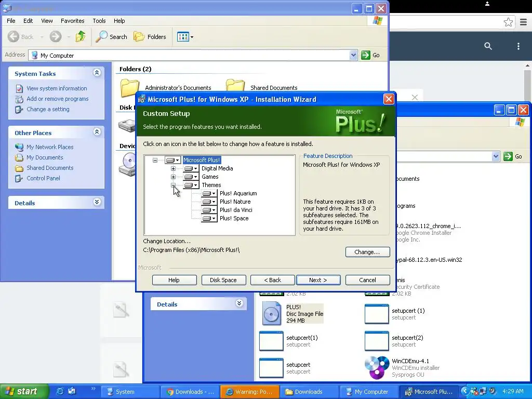Screen dimensions: 532x399
Task: Open Add or remove programs link
Action: click(x=57, y=99)
